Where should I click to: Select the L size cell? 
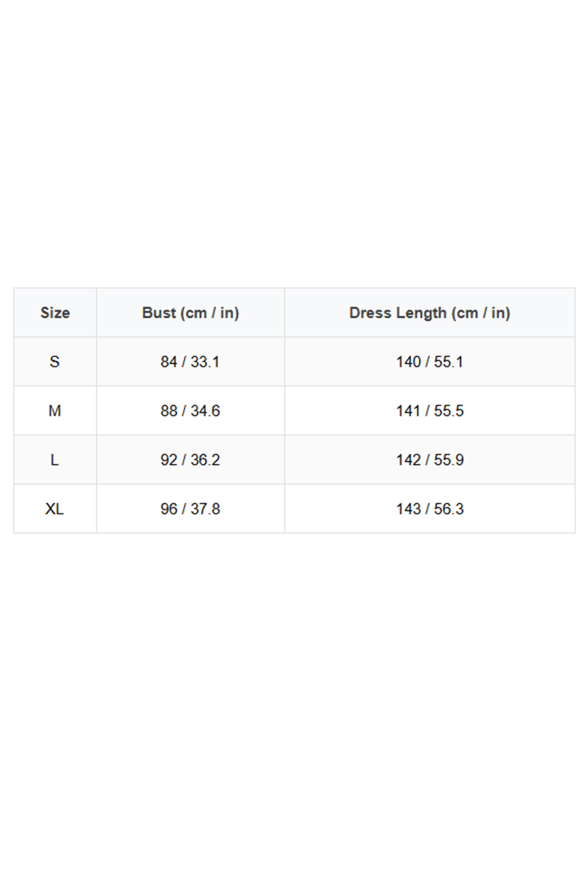point(55,460)
